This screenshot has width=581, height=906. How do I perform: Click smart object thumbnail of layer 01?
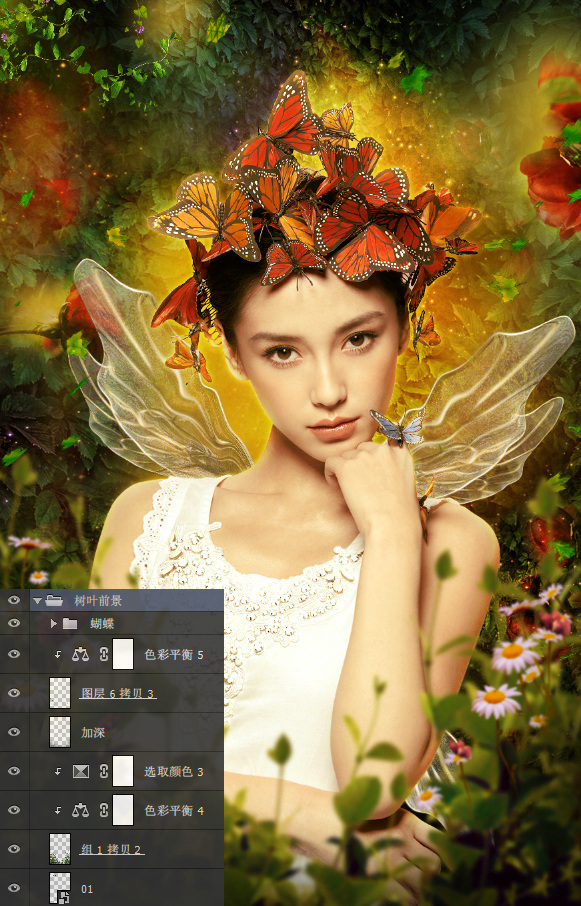pos(60,888)
